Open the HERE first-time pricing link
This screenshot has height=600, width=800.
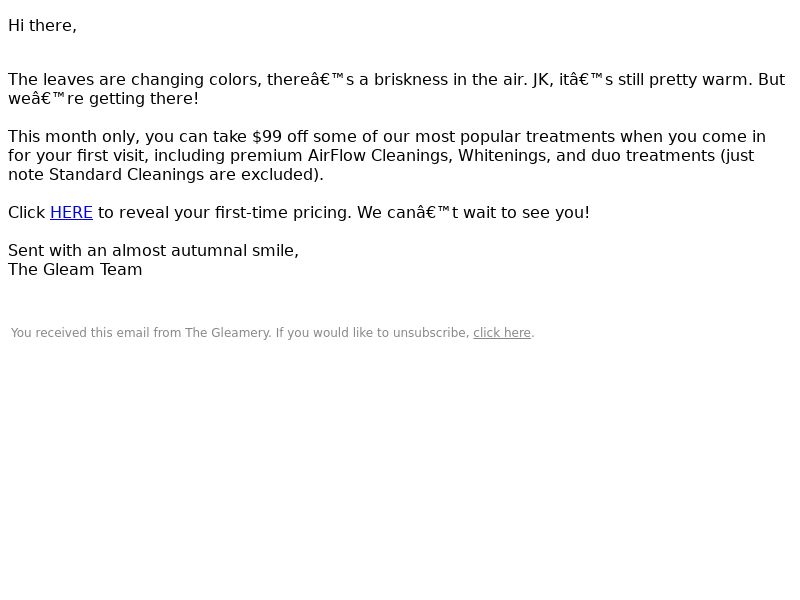click(x=71, y=212)
